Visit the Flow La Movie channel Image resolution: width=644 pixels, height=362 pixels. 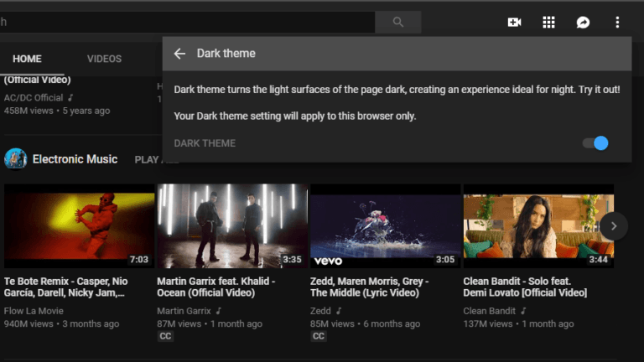point(34,311)
